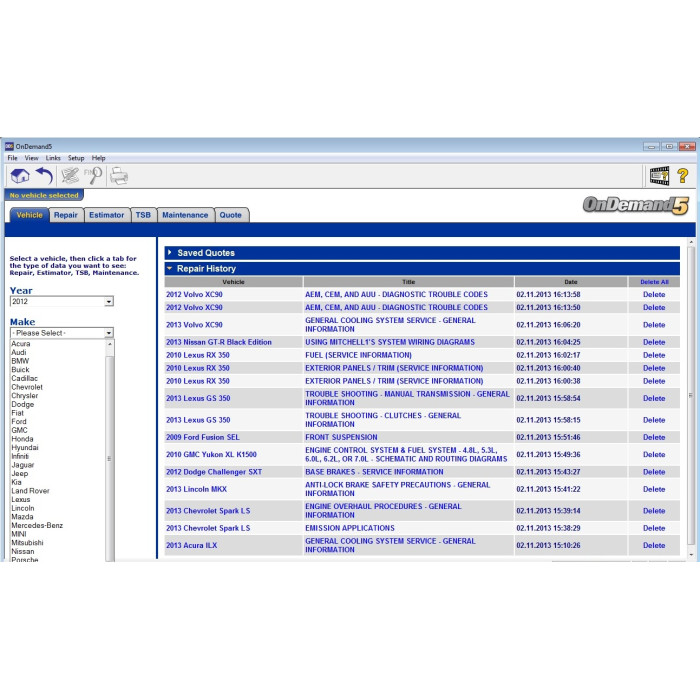700x700 pixels.
Task: Delete the 2013 Acura ILX entry
Action: click(x=654, y=545)
